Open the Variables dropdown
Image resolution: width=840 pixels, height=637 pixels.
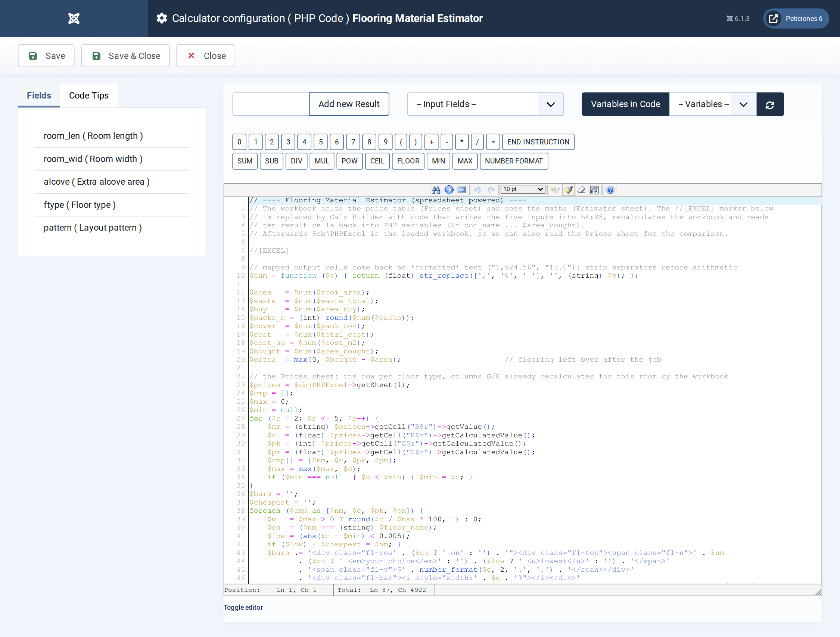click(x=713, y=104)
